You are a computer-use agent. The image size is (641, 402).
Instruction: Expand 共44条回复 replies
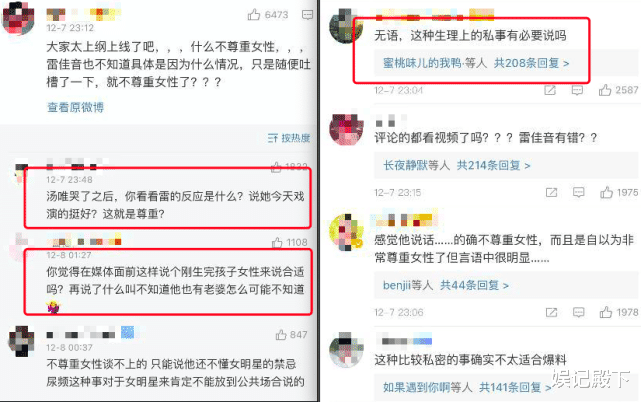pos(474,285)
